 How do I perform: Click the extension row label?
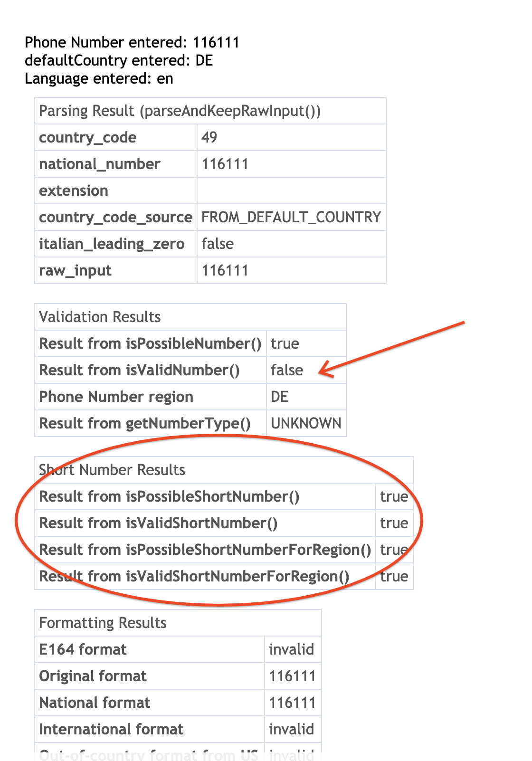click(74, 190)
